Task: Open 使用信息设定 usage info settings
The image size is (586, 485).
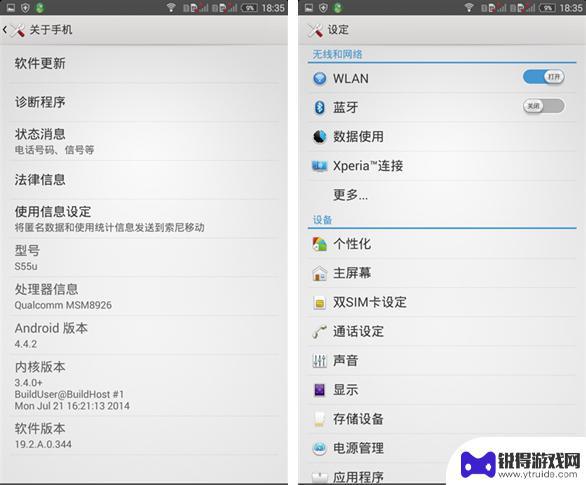Action: (144, 219)
